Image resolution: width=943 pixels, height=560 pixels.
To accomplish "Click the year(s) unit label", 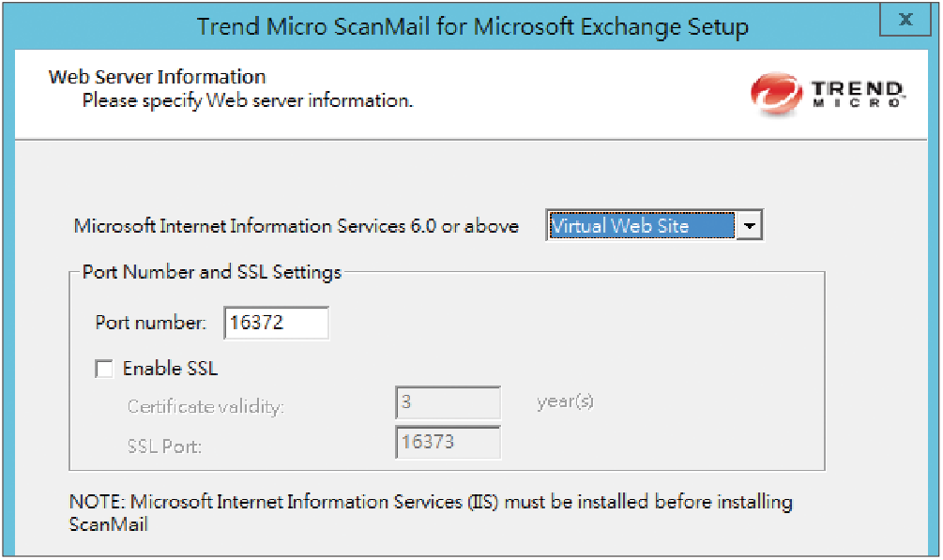I will 565,401.
